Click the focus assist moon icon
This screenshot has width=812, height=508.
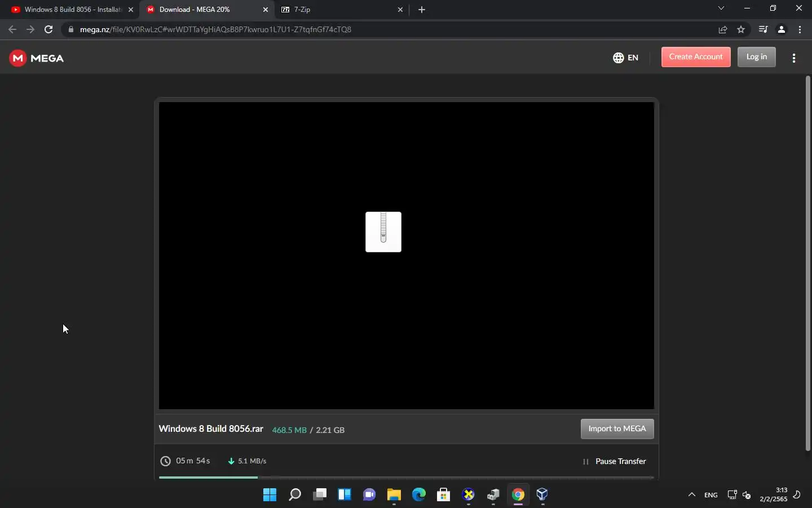797,495
